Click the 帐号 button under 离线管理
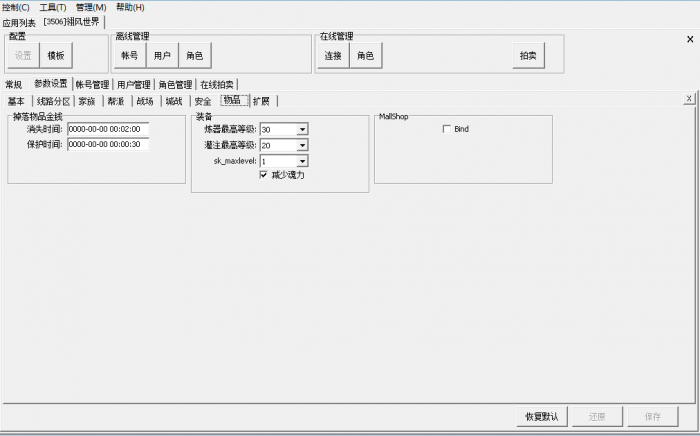 tap(130, 56)
